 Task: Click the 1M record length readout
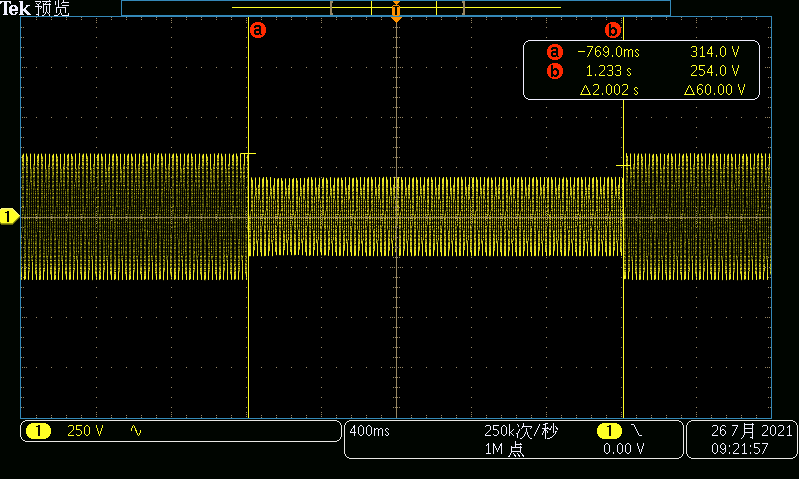click(x=504, y=449)
